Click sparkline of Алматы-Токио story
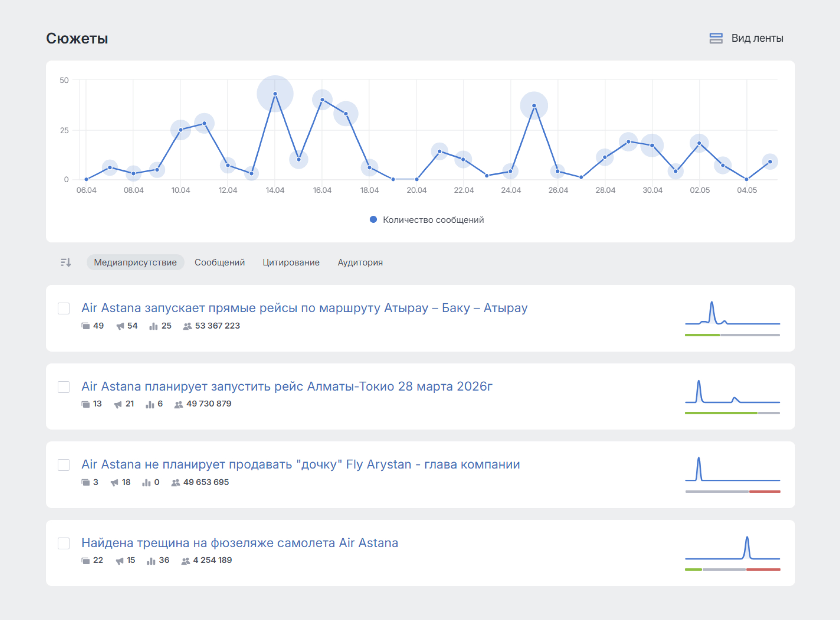840x620 pixels. pyautogui.click(x=732, y=392)
